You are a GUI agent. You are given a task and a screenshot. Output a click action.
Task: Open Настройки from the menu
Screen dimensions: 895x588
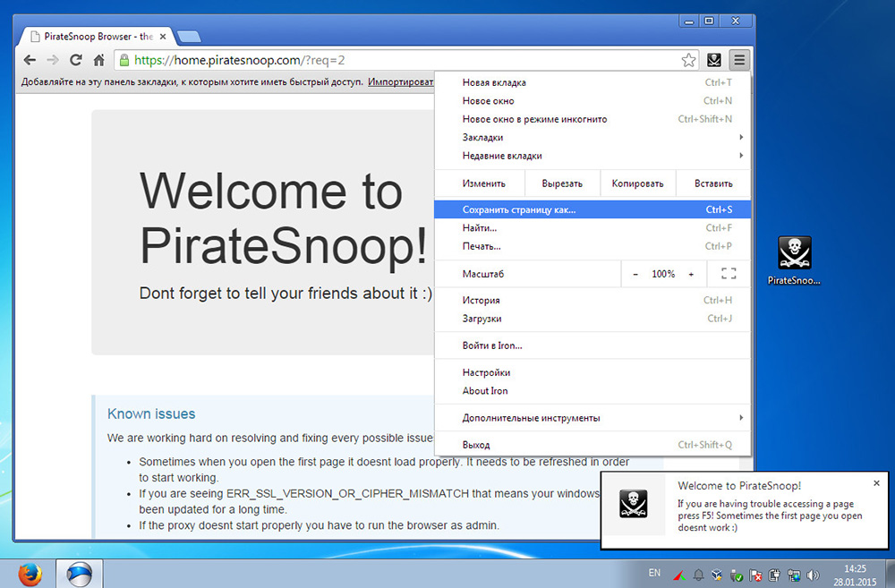592,372
